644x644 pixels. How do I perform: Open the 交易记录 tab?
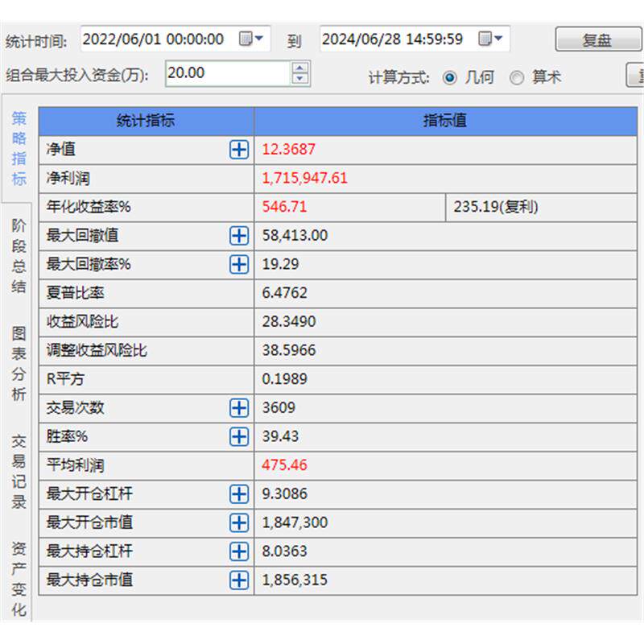[x=19, y=472]
